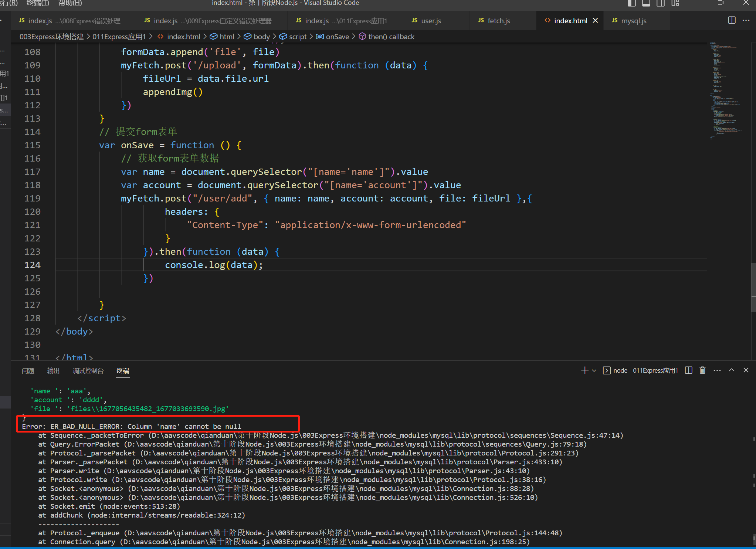Click the '/user/add' string in code

[222, 199]
